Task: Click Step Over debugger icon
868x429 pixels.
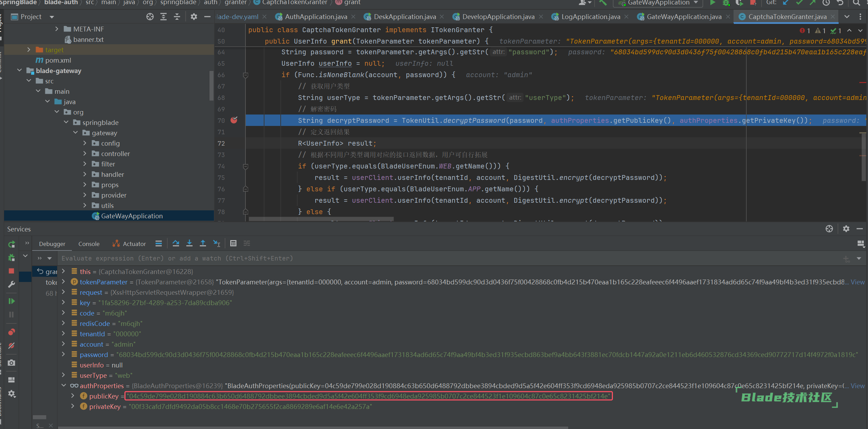Action: [x=176, y=244]
